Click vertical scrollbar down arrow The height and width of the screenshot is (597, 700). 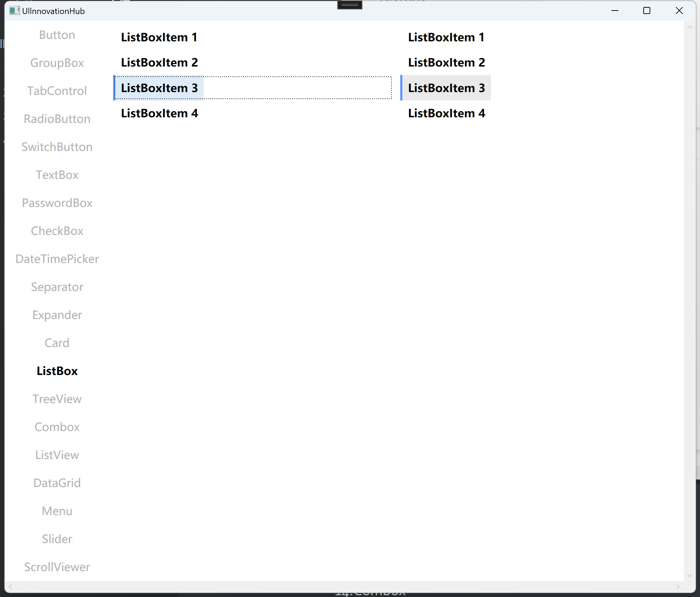pos(690,575)
